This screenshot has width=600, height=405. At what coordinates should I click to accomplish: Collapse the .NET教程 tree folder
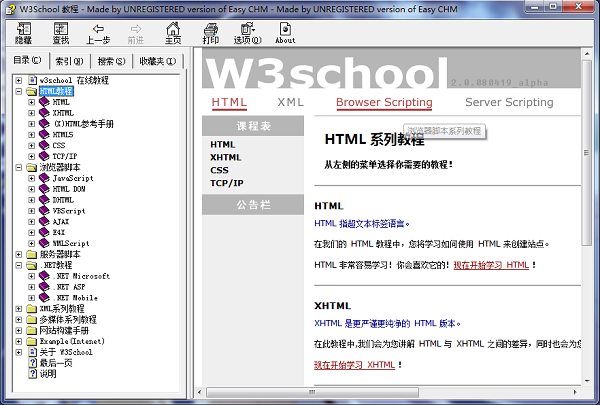19,265
